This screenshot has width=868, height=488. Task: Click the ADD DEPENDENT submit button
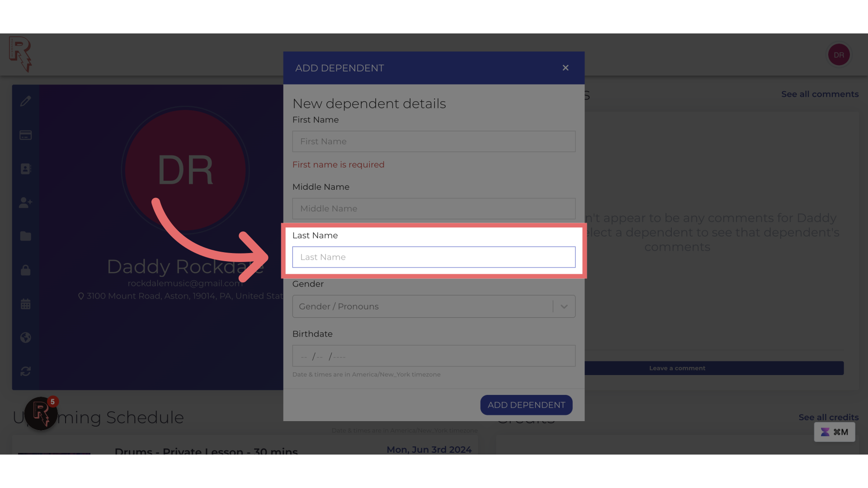click(526, 404)
